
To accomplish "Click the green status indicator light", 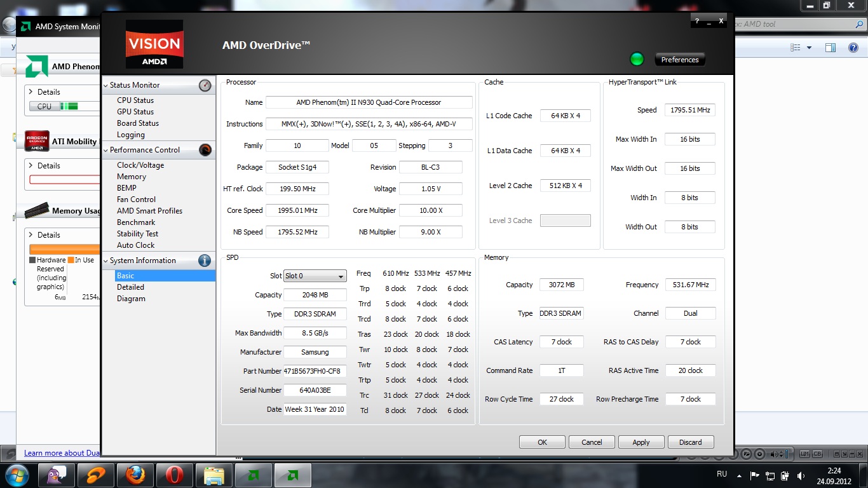I will tap(636, 59).
